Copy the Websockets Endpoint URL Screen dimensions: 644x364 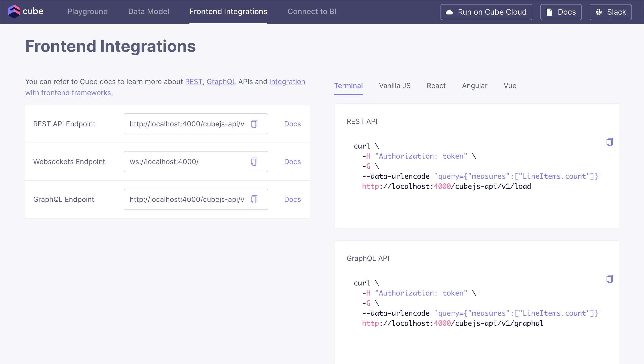pyautogui.click(x=254, y=162)
